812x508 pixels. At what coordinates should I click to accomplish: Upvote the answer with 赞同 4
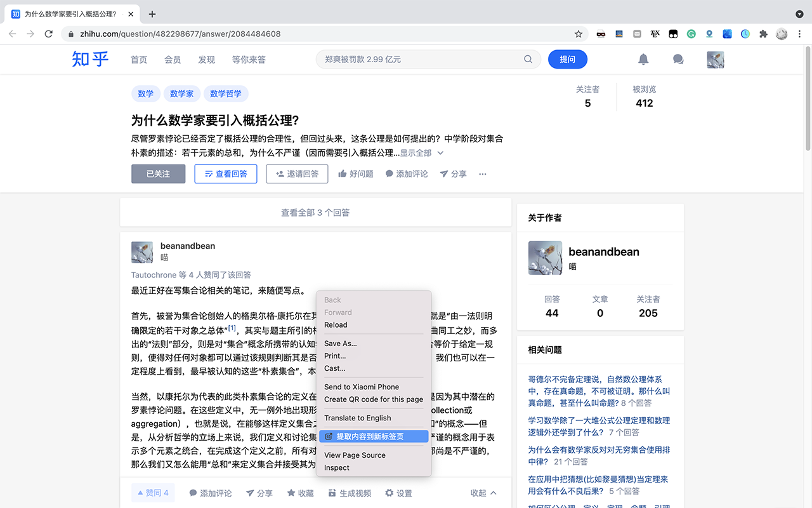[153, 492]
